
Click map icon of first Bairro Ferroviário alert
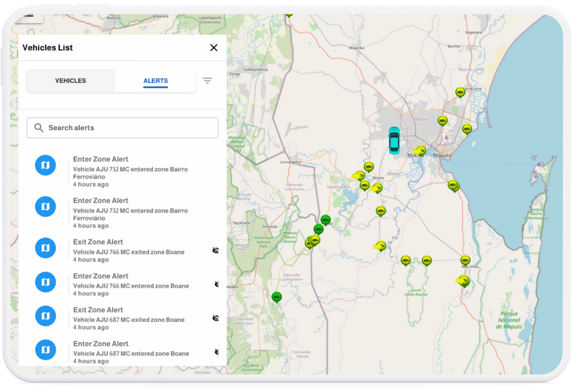tap(46, 165)
